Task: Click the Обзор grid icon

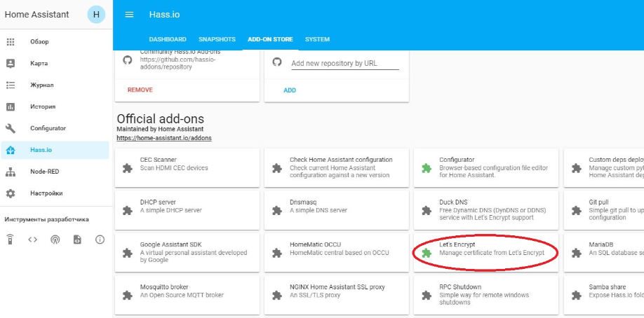Action: click(11, 42)
